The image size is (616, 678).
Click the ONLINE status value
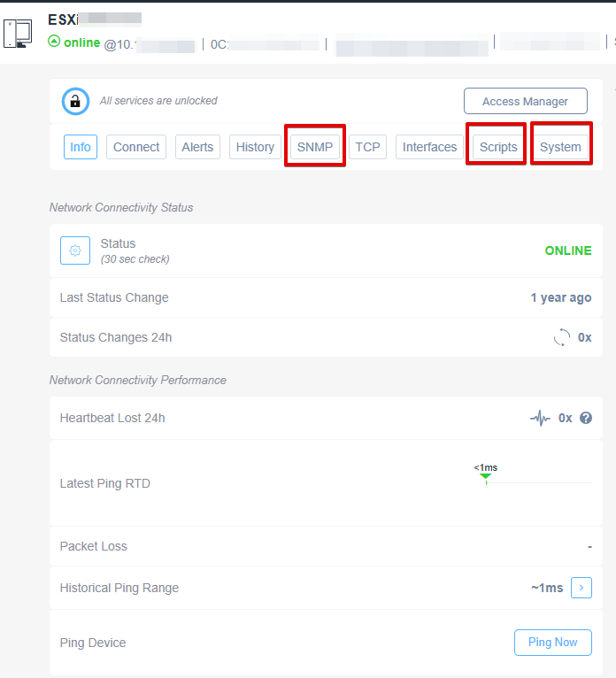click(568, 250)
